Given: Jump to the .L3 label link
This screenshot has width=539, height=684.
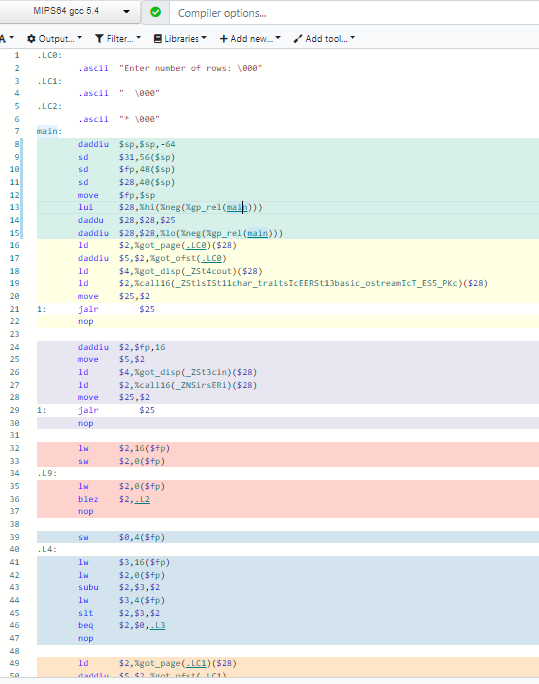Looking at the screenshot, I should [x=157, y=626].
